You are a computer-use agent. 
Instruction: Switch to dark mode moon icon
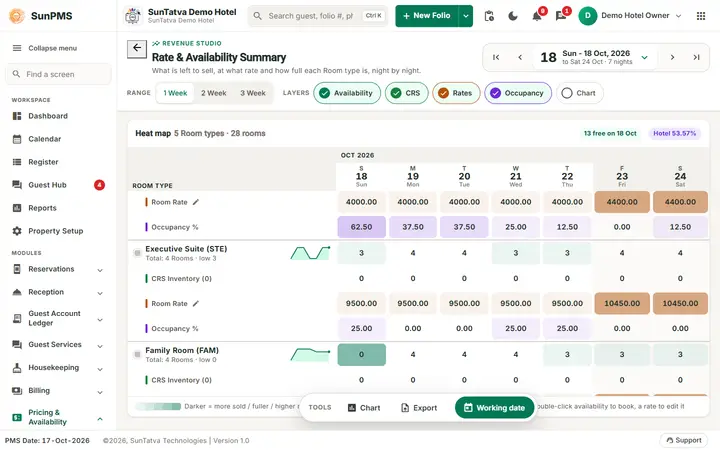513,16
